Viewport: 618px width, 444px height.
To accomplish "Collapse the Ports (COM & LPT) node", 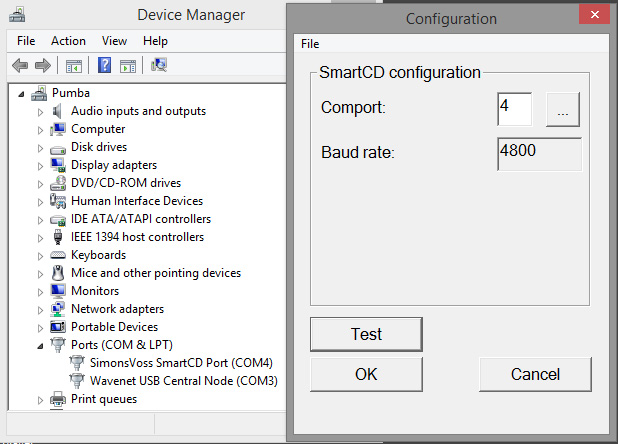I will click(x=41, y=346).
